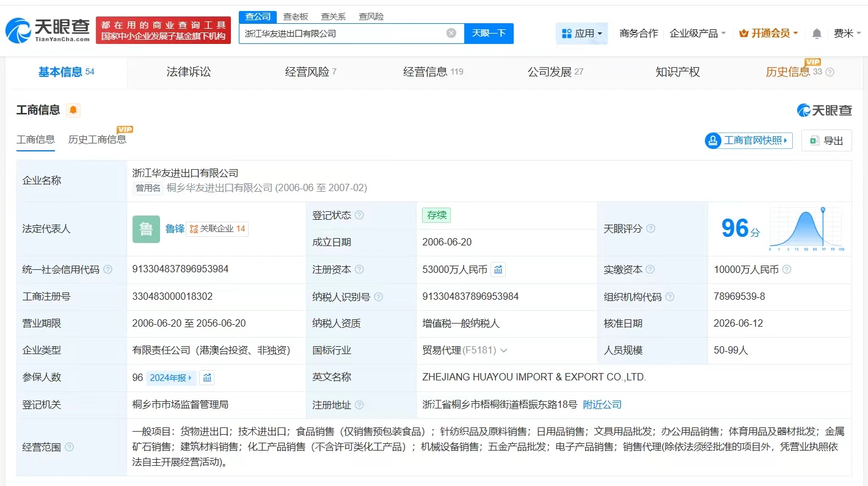
Task: Click help icon next to 注册资本
Action: coord(359,269)
